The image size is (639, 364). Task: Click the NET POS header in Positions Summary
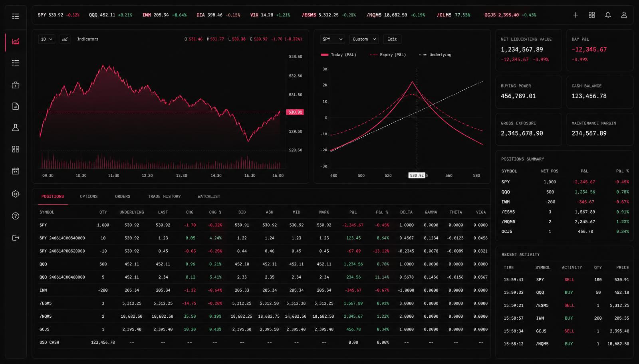[550, 171]
